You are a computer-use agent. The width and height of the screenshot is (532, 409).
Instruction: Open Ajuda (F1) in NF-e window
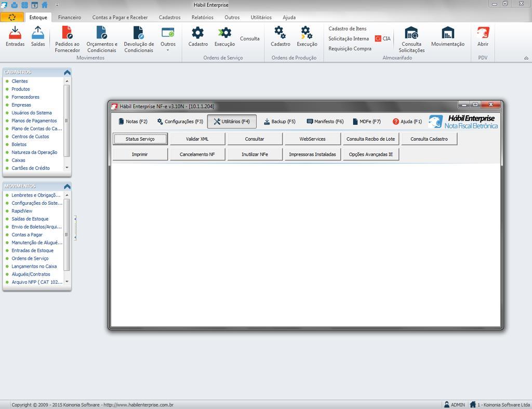[407, 122]
